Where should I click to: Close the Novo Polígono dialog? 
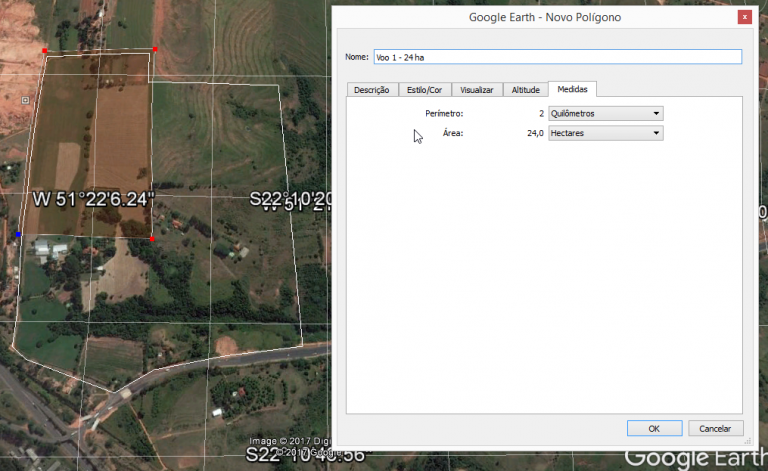pyautogui.click(x=744, y=17)
